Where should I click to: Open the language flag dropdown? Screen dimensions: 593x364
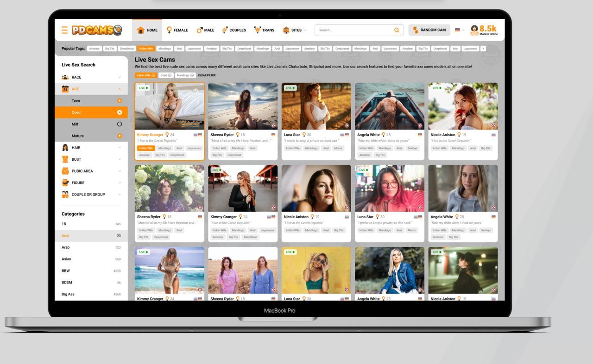[460, 30]
